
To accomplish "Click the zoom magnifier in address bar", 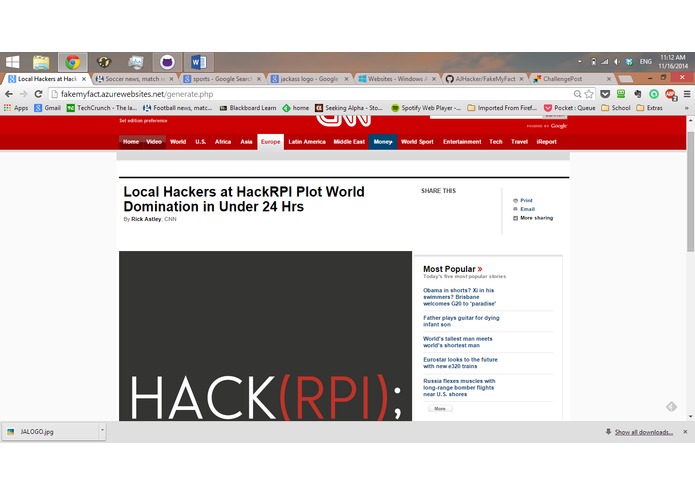I will click(577, 94).
